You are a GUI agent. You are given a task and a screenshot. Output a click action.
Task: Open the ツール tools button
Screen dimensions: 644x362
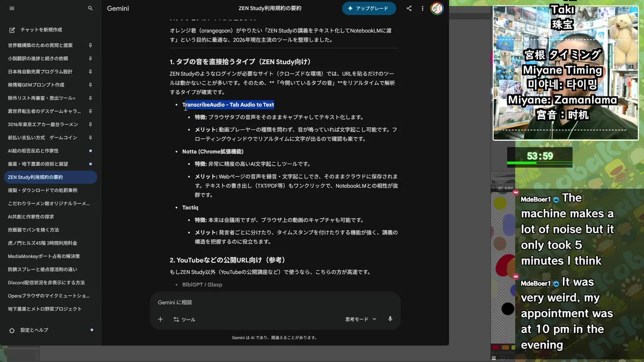tap(184, 319)
